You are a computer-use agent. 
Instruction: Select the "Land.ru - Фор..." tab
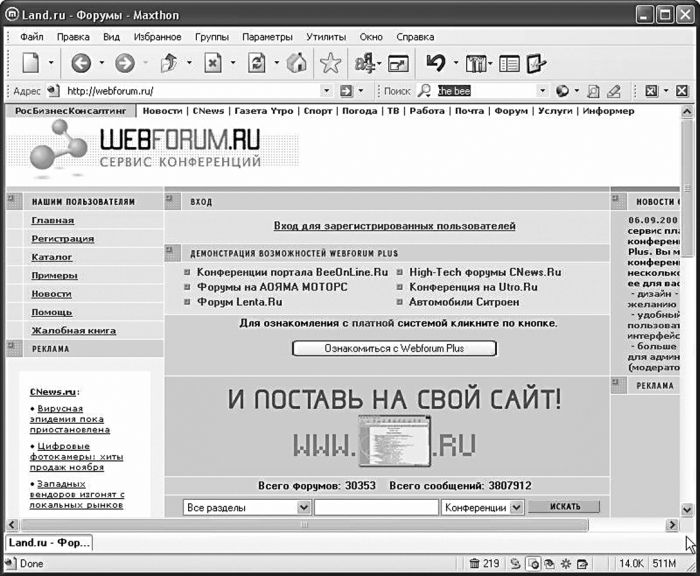pyautogui.click(x=49, y=543)
